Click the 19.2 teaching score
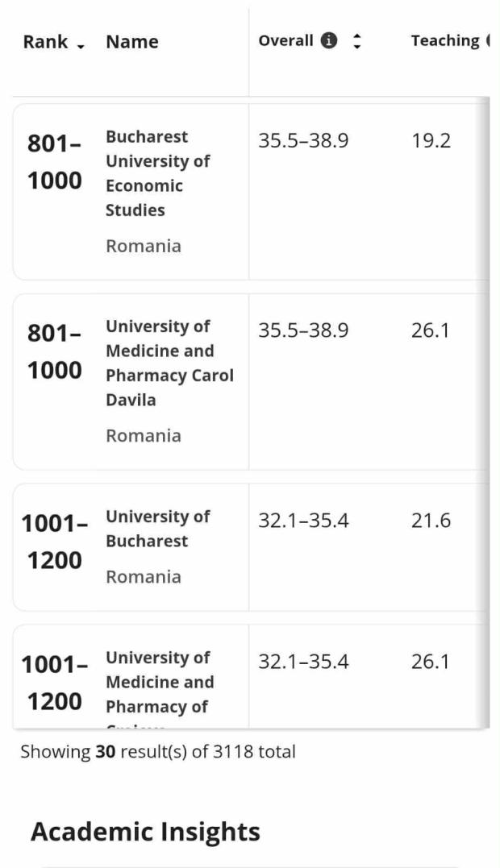The height and width of the screenshot is (868, 500). [431, 141]
